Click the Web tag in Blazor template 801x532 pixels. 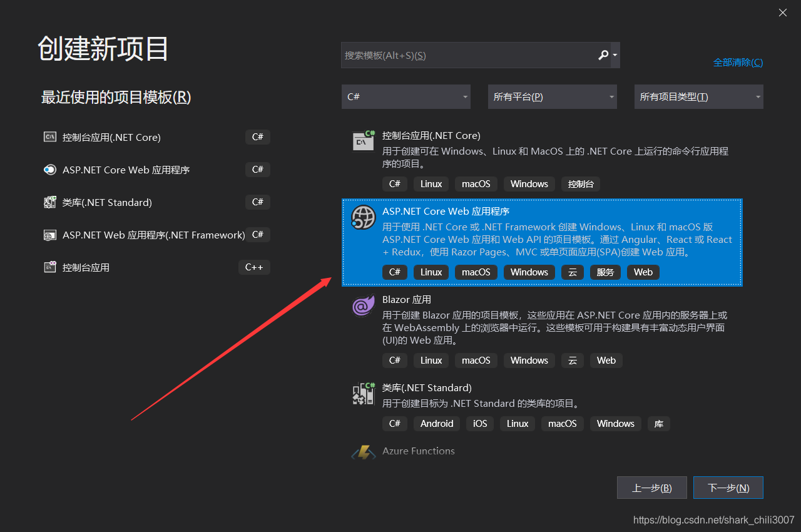(606, 361)
